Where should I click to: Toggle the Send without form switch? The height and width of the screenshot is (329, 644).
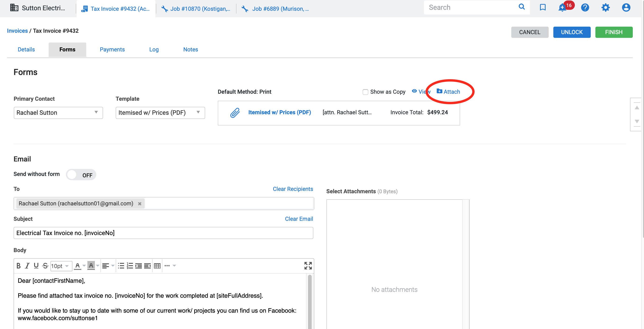(81, 175)
